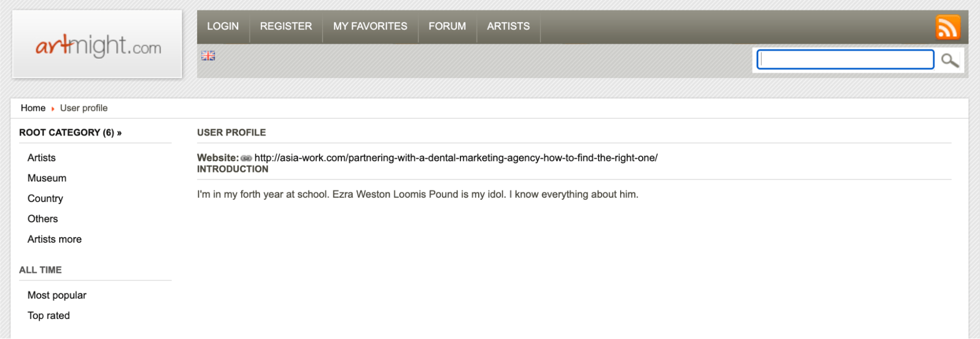Open the Others category
The width and height of the screenshot is (980, 339).
click(x=43, y=219)
